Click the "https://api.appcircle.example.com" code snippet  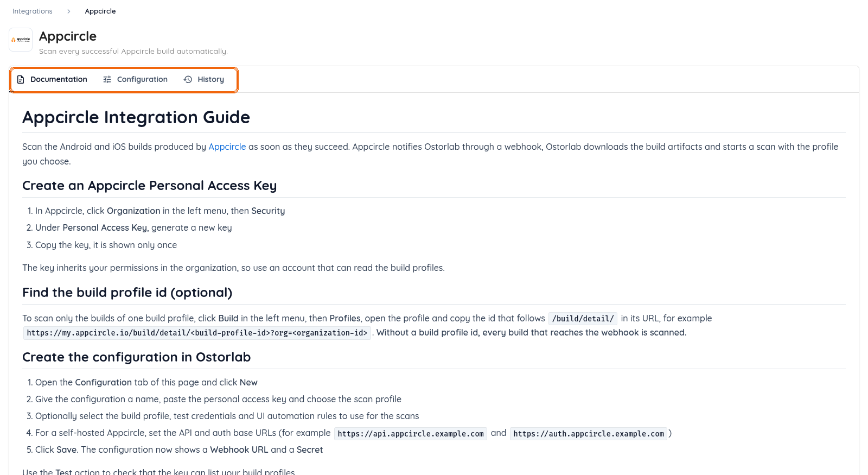click(x=411, y=434)
